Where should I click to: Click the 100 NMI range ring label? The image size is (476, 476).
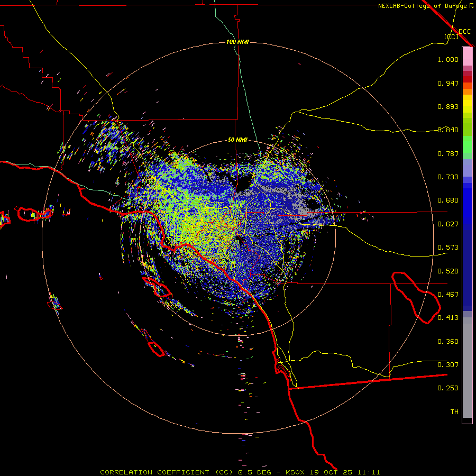click(237, 42)
